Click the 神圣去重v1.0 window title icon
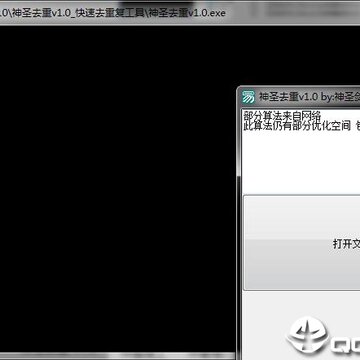Image resolution: width=360 pixels, height=360 pixels. click(248, 97)
